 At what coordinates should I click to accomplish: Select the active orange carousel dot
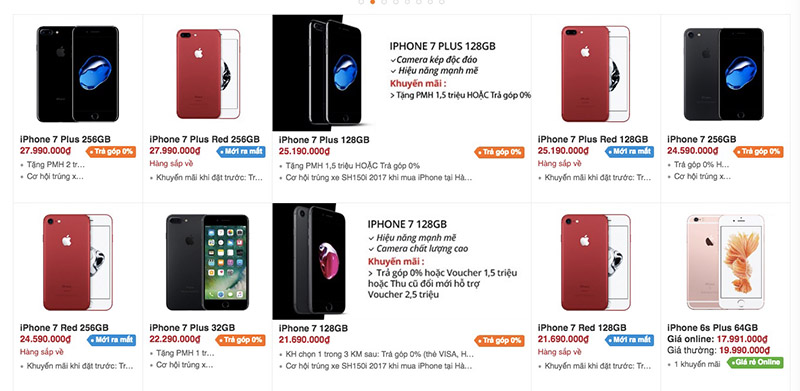pyautogui.click(x=372, y=2)
